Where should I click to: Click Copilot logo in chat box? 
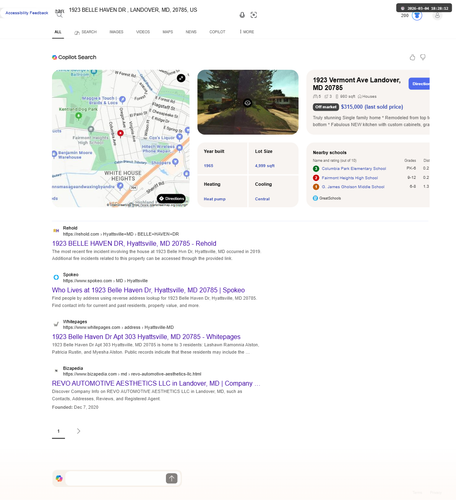pyautogui.click(x=59, y=478)
